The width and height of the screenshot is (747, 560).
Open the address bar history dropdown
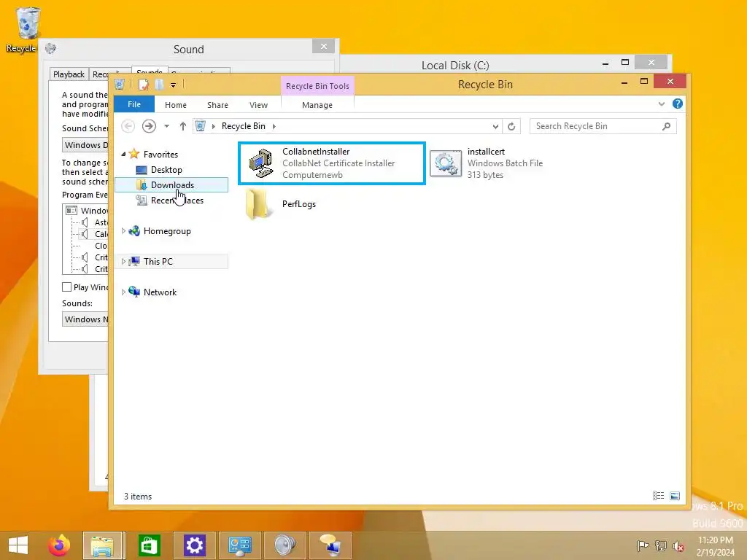495,126
